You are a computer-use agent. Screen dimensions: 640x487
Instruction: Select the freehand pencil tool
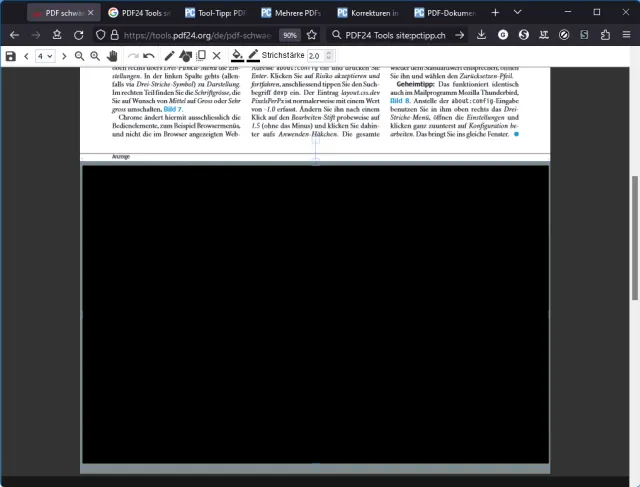[169, 56]
